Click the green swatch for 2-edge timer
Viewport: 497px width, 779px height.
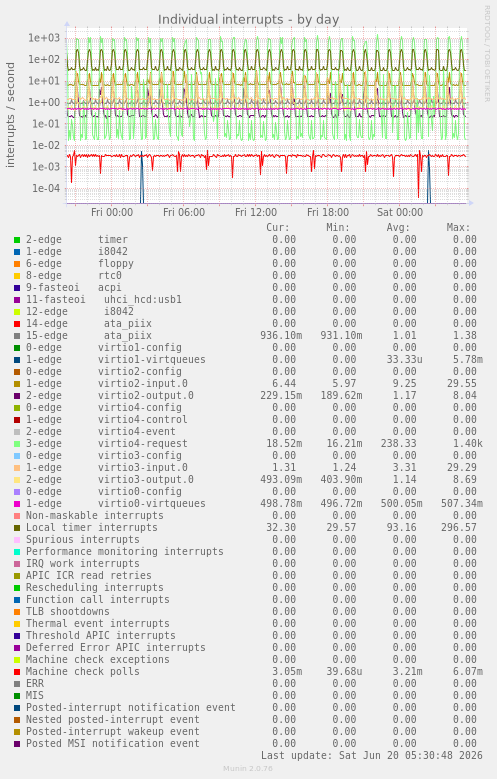[17, 240]
